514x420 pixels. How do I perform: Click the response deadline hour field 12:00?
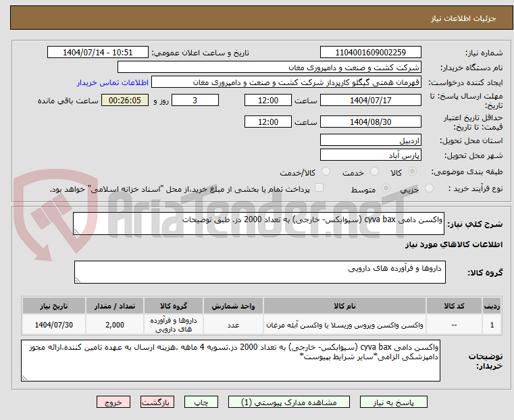pyautogui.click(x=268, y=100)
